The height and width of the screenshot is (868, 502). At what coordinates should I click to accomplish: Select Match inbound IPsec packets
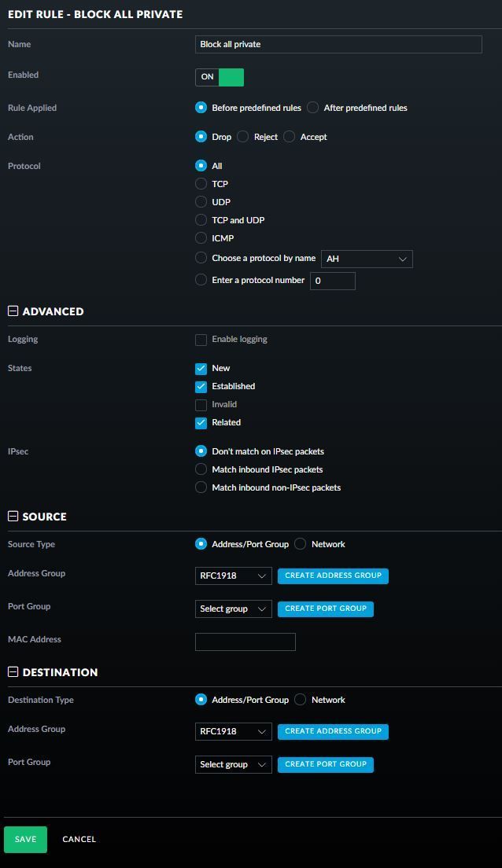click(x=201, y=469)
